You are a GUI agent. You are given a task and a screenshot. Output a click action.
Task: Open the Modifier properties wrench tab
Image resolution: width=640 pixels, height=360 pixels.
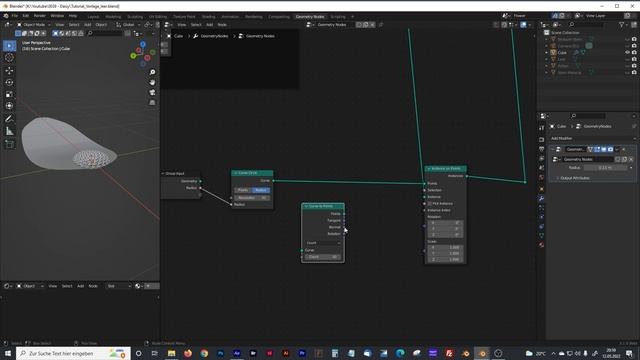(542, 198)
